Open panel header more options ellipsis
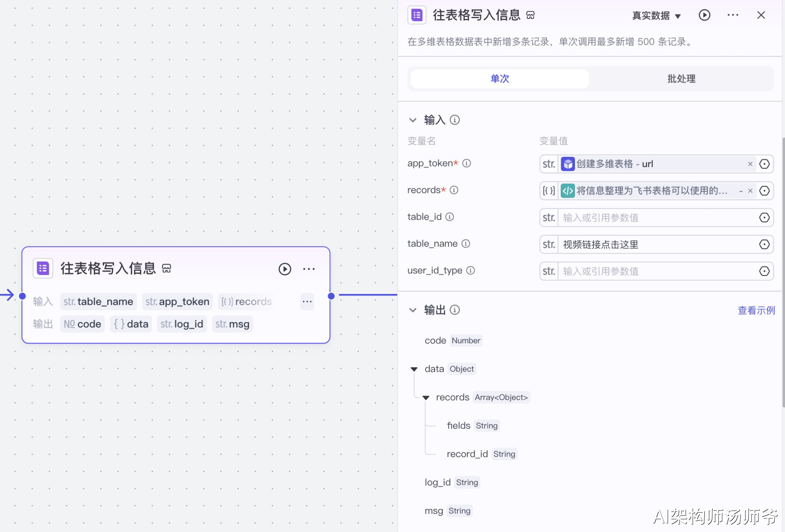Viewport: 785px width, 532px height. coord(733,15)
